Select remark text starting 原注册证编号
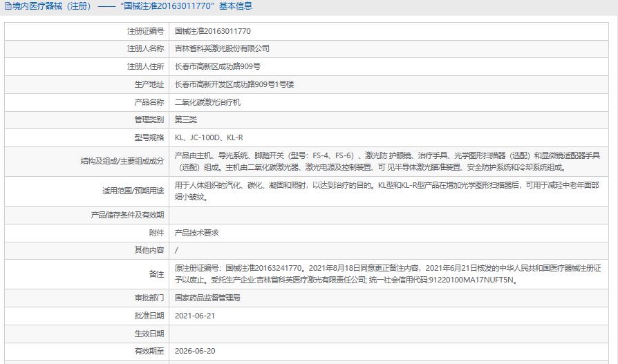This screenshot has width=618, height=364. tap(388, 274)
